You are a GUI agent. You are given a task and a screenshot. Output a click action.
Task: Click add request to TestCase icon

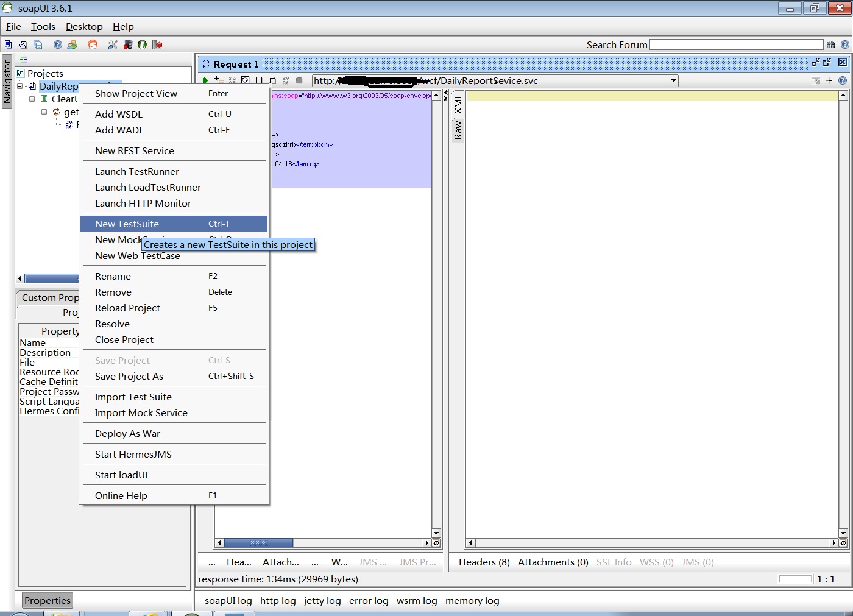click(x=219, y=80)
